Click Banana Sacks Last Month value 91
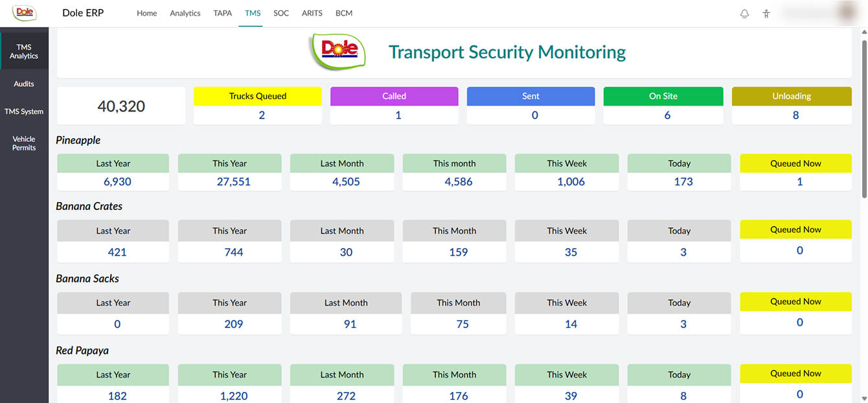The height and width of the screenshot is (403, 868). tap(350, 324)
